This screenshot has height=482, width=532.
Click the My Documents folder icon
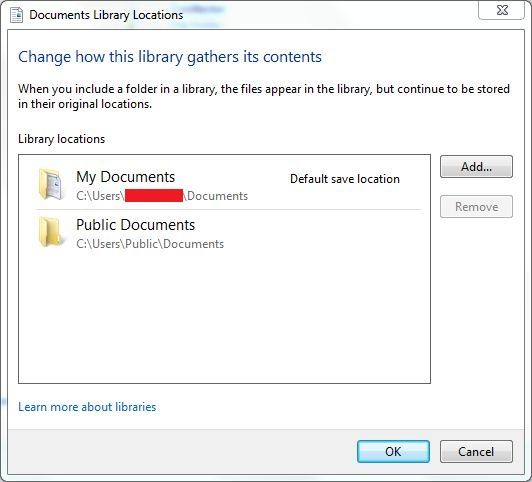51,184
